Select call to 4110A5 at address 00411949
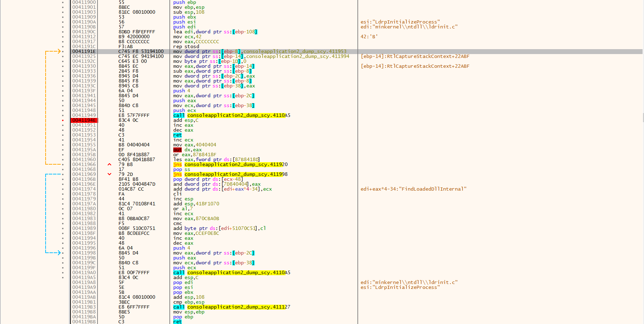This screenshot has height=324, width=644. point(232,115)
